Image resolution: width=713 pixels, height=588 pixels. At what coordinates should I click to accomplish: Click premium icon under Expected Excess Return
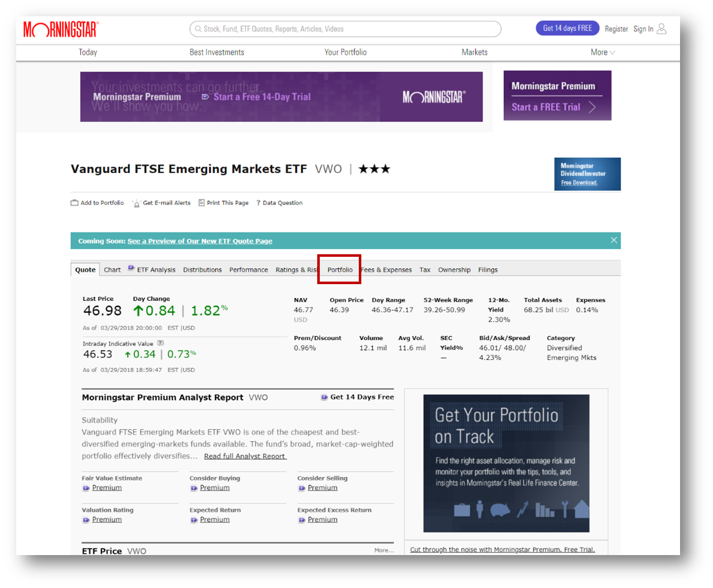302,520
